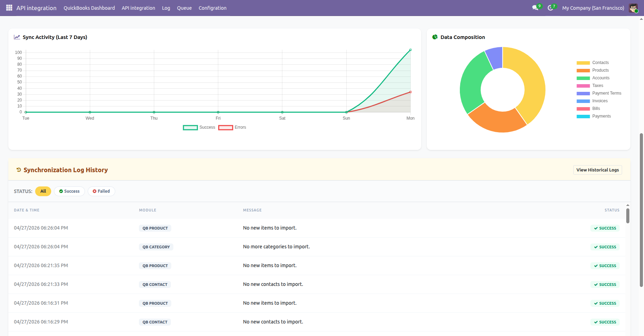Open the activities clock icon

point(550,8)
